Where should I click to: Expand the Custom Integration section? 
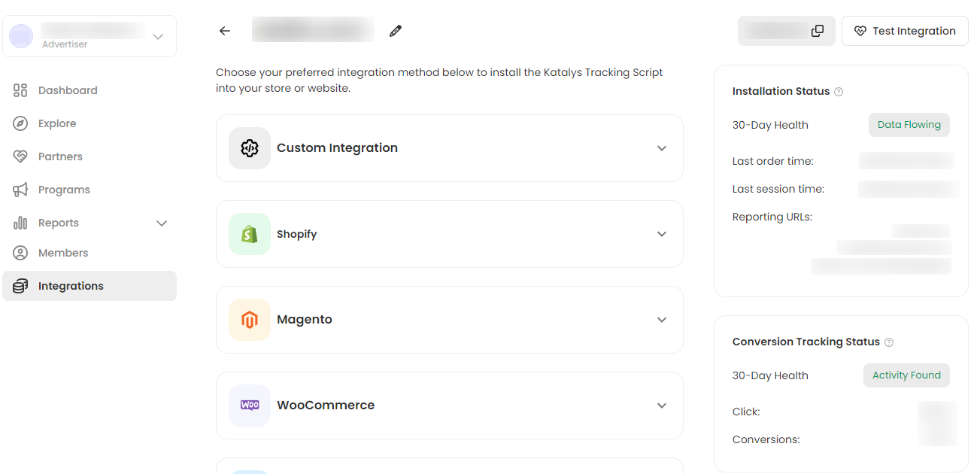[x=662, y=148]
